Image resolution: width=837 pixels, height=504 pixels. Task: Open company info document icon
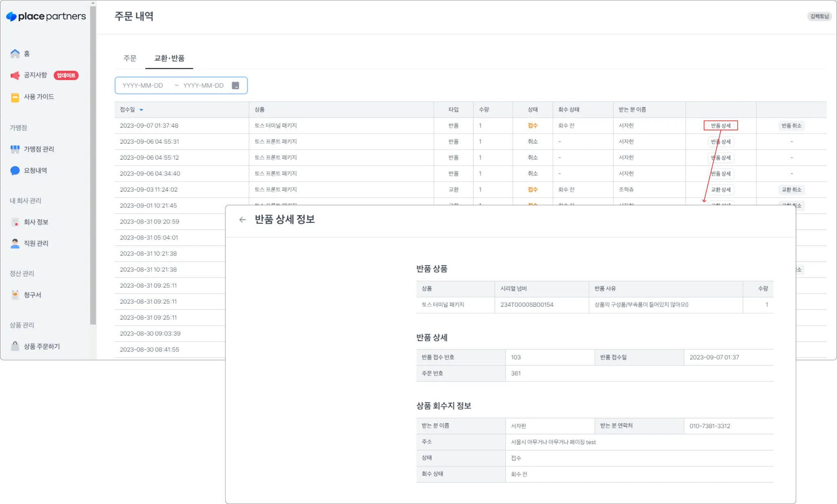point(15,222)
